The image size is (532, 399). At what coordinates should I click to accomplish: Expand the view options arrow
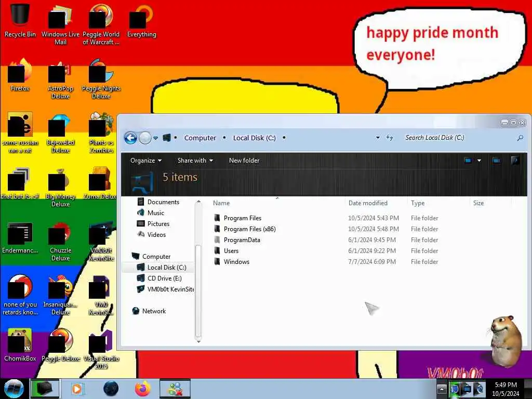tap(479, 161)
